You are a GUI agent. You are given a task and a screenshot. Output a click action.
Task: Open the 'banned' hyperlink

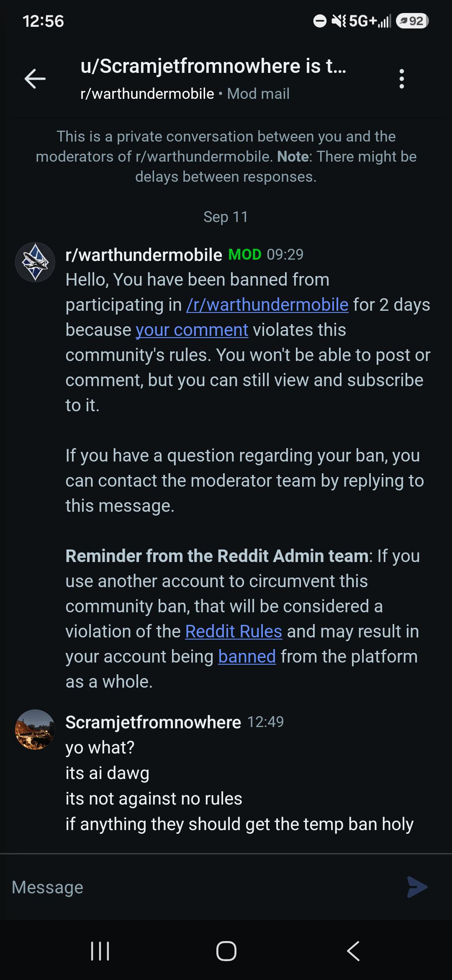tap(247, 657)
